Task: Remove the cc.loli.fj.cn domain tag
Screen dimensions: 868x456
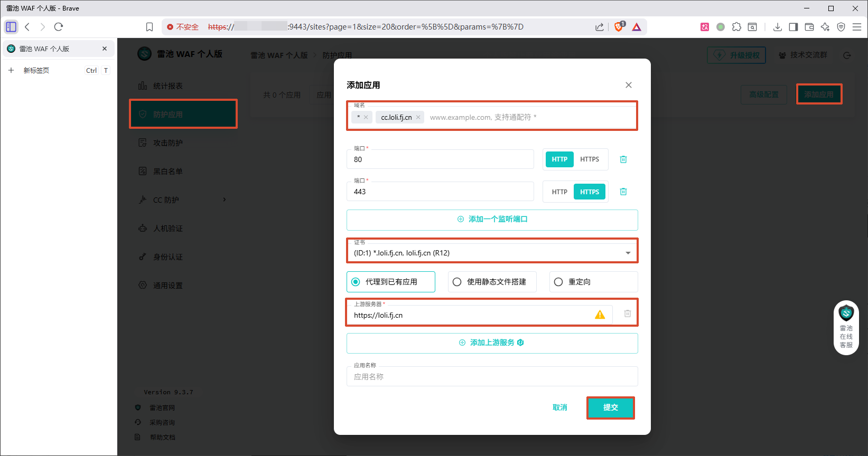Action: coord(418,117)
